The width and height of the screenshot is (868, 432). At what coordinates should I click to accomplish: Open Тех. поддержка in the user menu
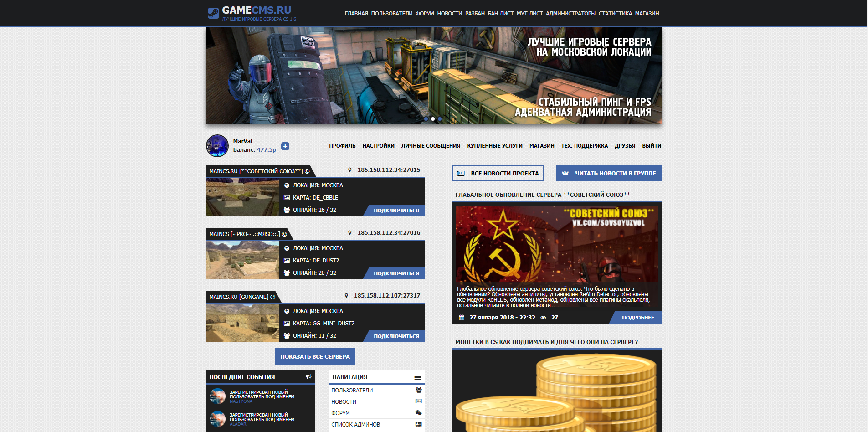585,146
